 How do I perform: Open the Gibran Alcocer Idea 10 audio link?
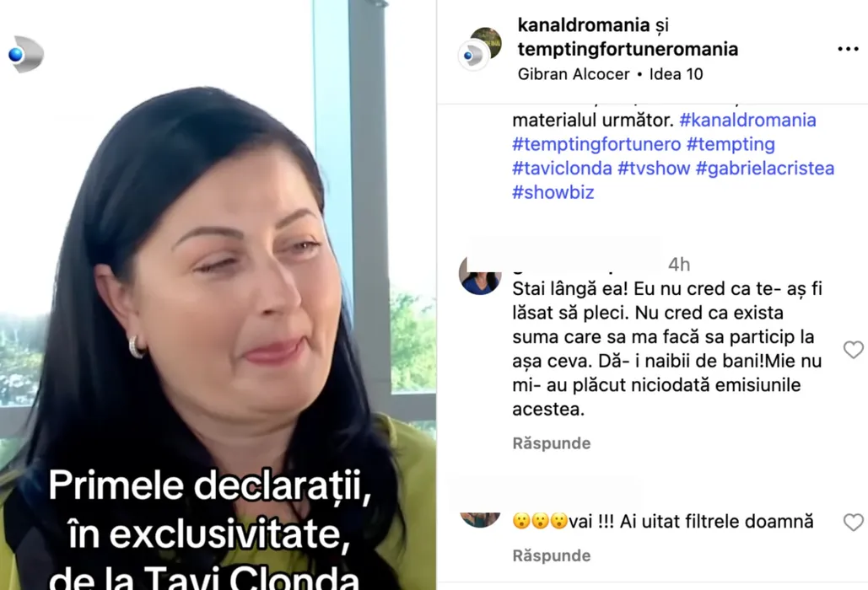click(610, 74)
